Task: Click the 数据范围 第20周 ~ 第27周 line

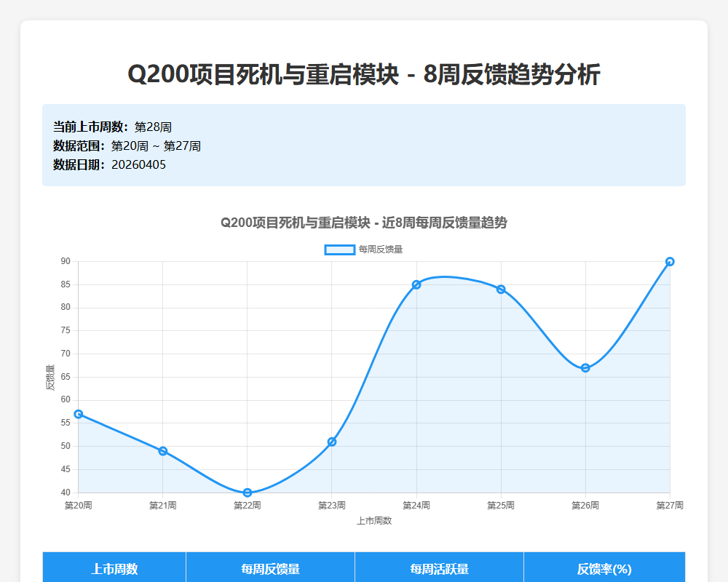Action: tap(127, 145)
